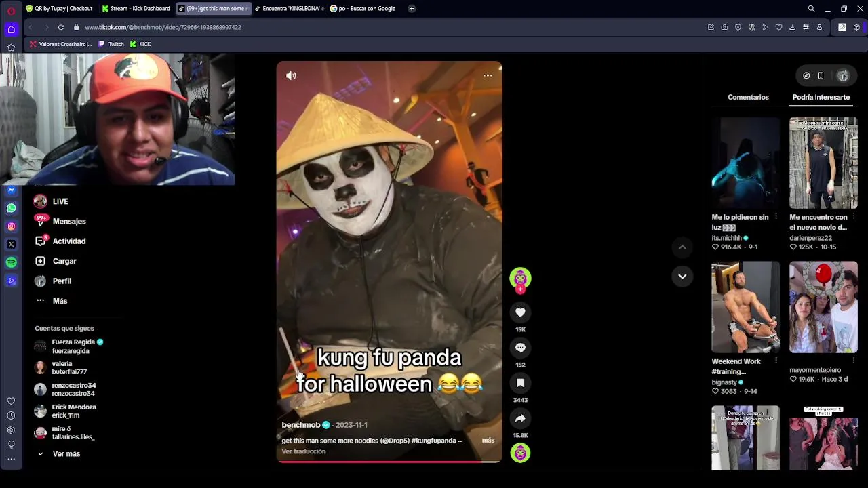This screenshot has width=868, height=488.
Task: Open options for Weekend Work video
Action: coord(776,361)
